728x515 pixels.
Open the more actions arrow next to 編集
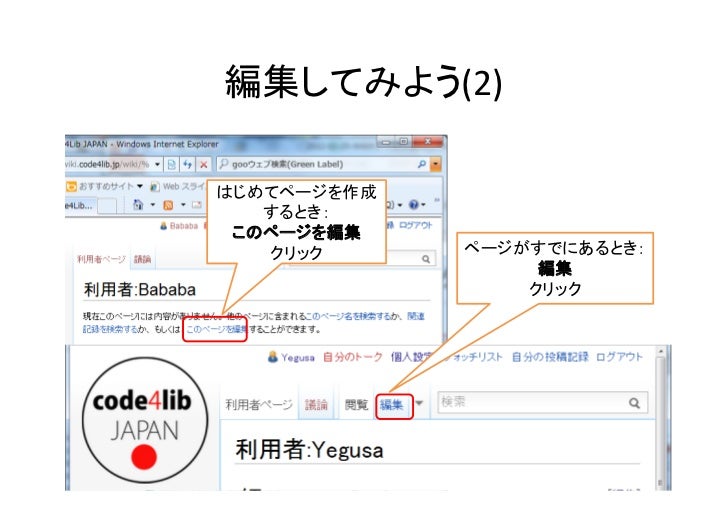(x=419, y=403)
